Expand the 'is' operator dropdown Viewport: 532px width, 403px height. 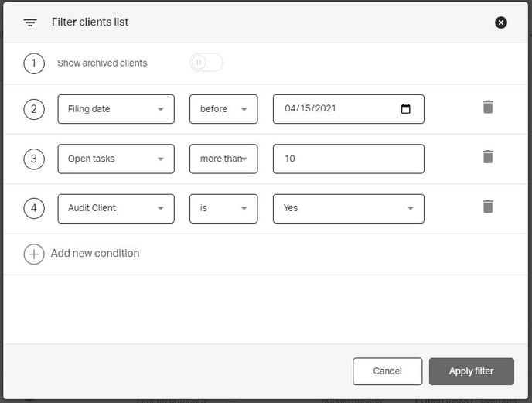tap(223, 208)
